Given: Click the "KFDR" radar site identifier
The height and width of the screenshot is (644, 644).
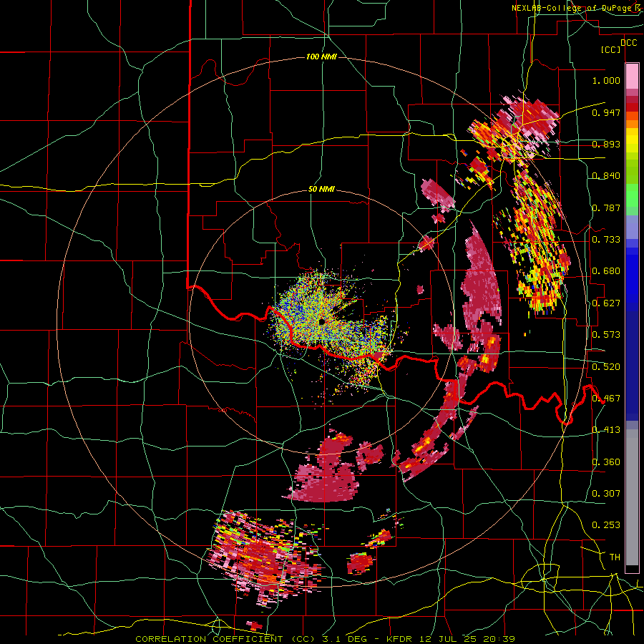Looking at the screenshot, I should point(400,639).
